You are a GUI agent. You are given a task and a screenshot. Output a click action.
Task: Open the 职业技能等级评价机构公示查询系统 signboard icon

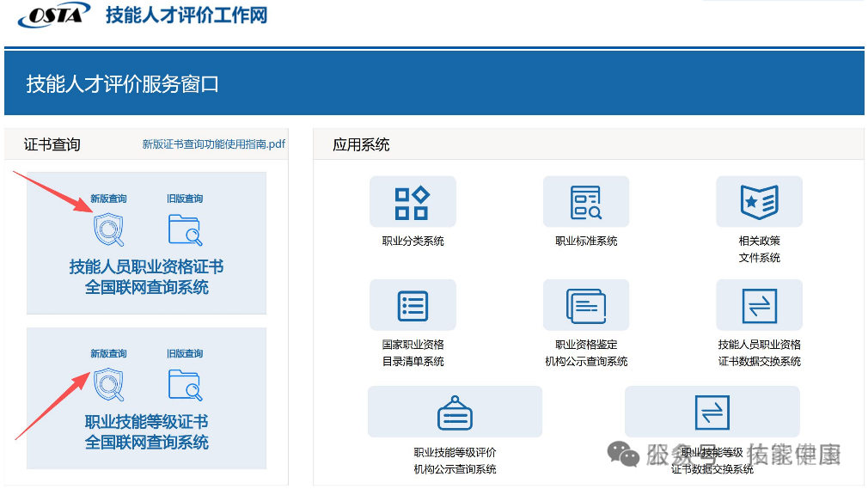point(455,413)
